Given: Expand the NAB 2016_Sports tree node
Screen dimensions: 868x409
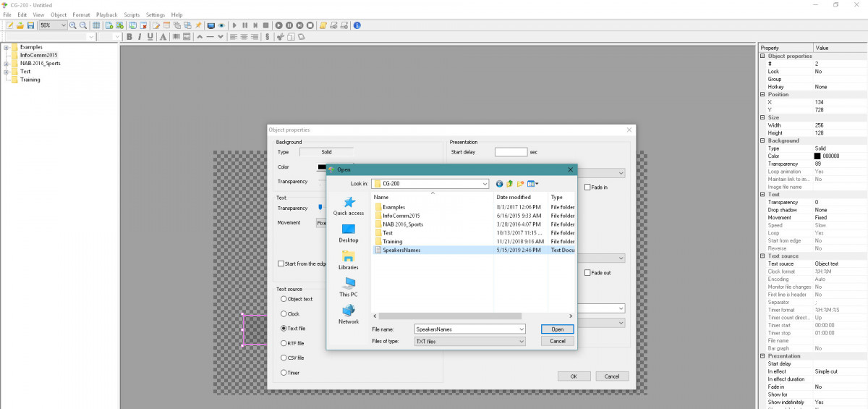Looking at the screenshot, I should coord(6,63).
